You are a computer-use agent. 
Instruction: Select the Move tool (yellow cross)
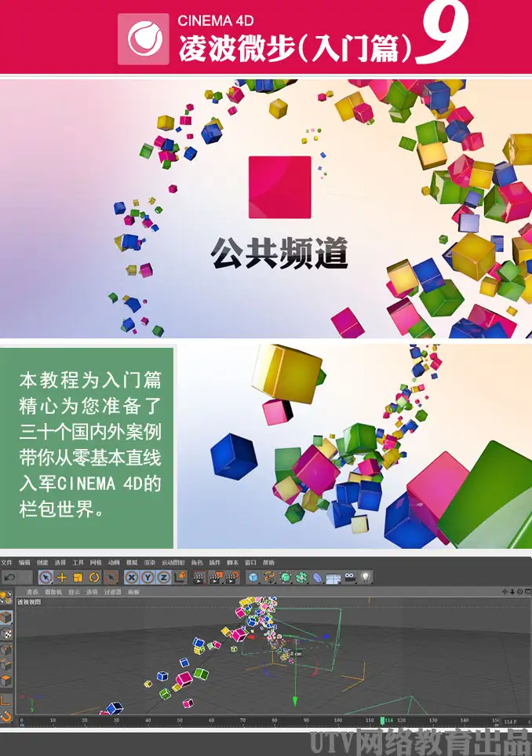pos(62,577)
